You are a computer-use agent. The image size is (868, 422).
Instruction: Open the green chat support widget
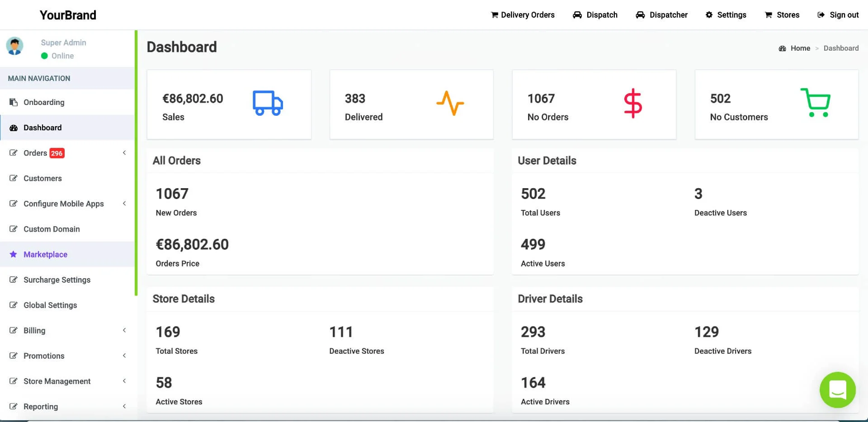837,389
